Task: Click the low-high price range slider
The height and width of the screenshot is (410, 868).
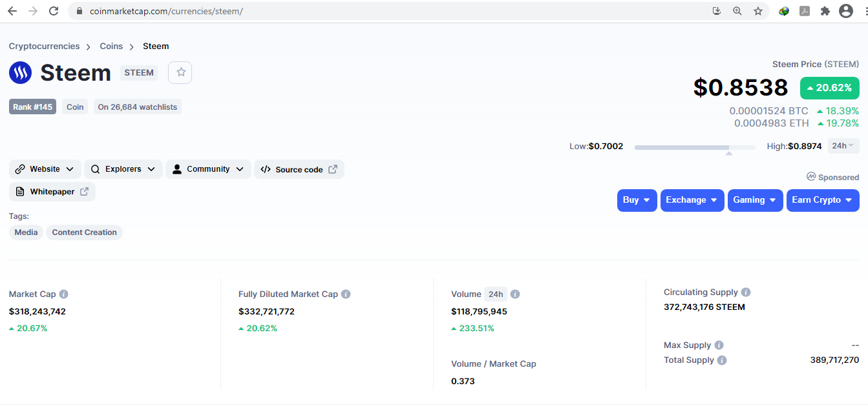Action: (695, 147)
